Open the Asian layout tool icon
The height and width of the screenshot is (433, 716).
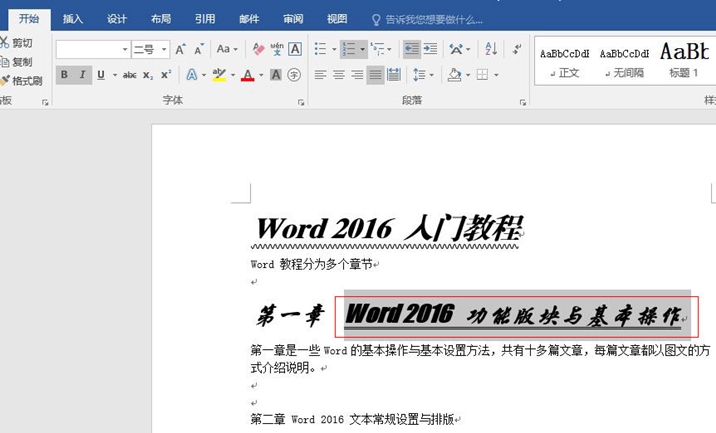pos(456,49)
